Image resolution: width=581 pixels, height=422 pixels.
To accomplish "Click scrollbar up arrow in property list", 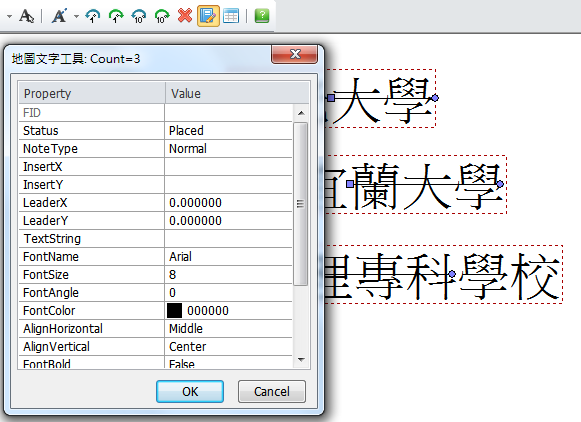I will coord(301,113).
